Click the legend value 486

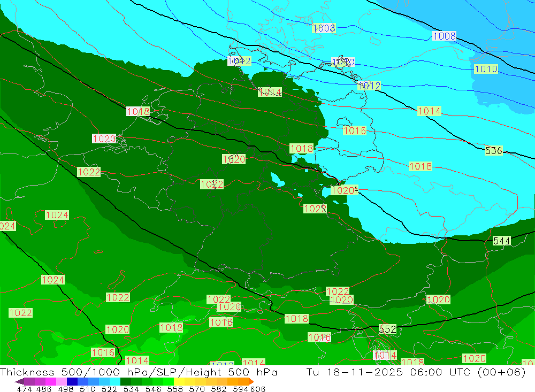[44, 389]
